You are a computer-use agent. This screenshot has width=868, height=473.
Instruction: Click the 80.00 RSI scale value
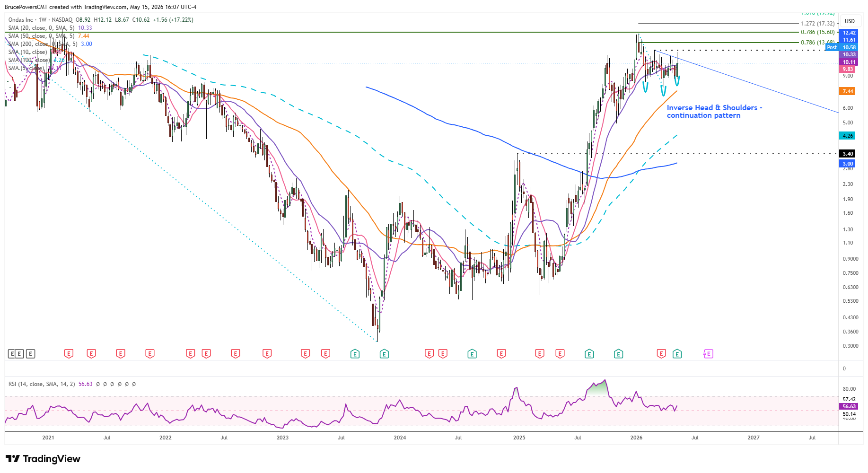[x=849, y=389]
